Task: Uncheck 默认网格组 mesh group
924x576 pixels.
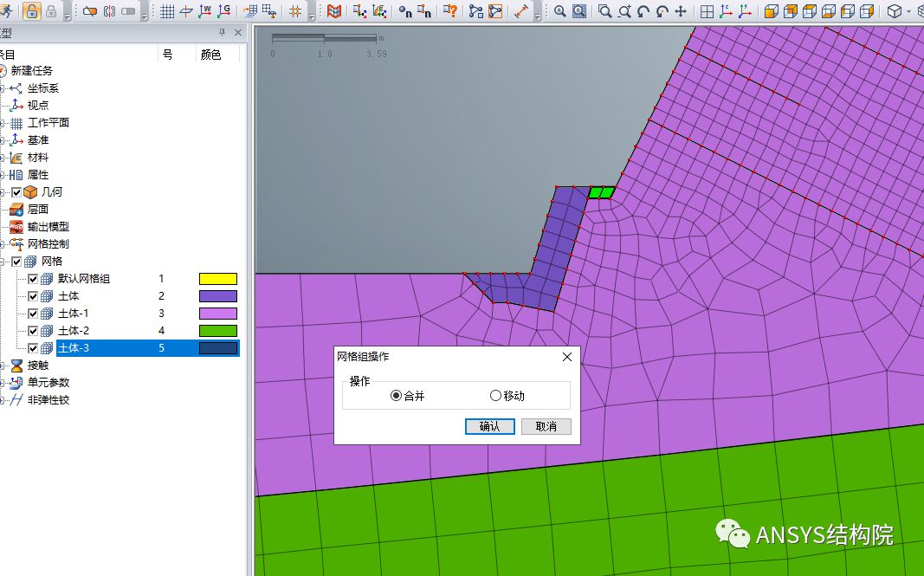Action: (33, 279)
